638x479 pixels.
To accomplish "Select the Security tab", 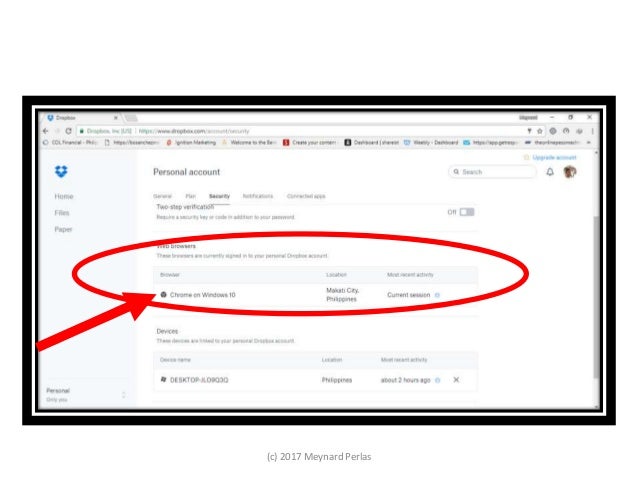I will [219, 196].
